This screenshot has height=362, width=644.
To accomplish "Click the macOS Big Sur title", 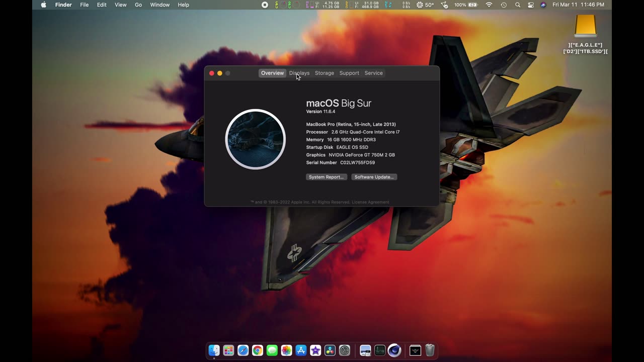I will (339, 103).
